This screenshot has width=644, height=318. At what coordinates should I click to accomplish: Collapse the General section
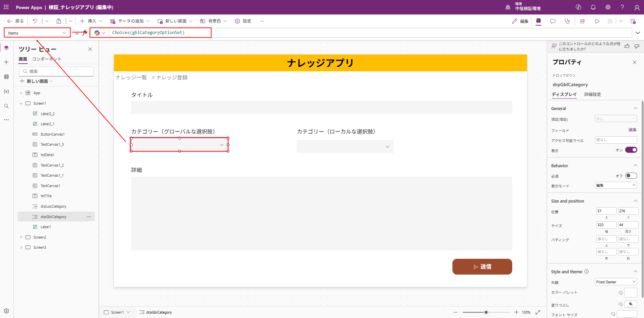(635, 108)
